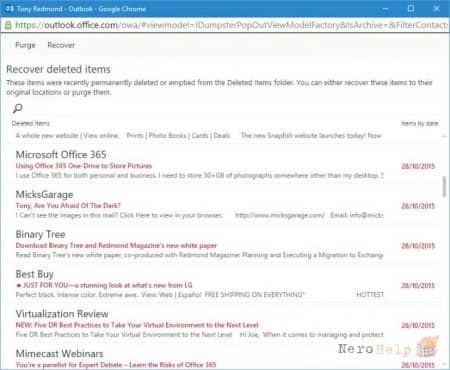Open the 'NEW: Five DR Best Practices' subject
Viewport: 450px width, 370px height.
pos(137,325)
